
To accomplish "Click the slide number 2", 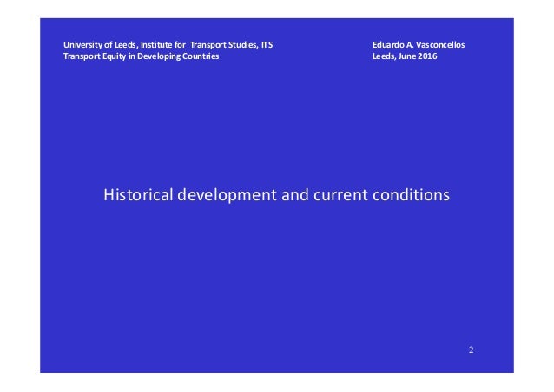I will (471, 350).
